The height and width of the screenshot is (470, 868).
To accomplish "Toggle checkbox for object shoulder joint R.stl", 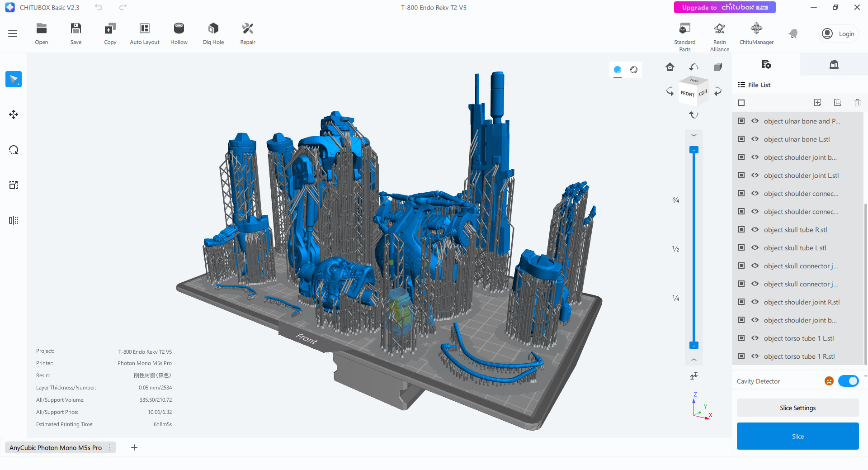I will coord(741,302).
